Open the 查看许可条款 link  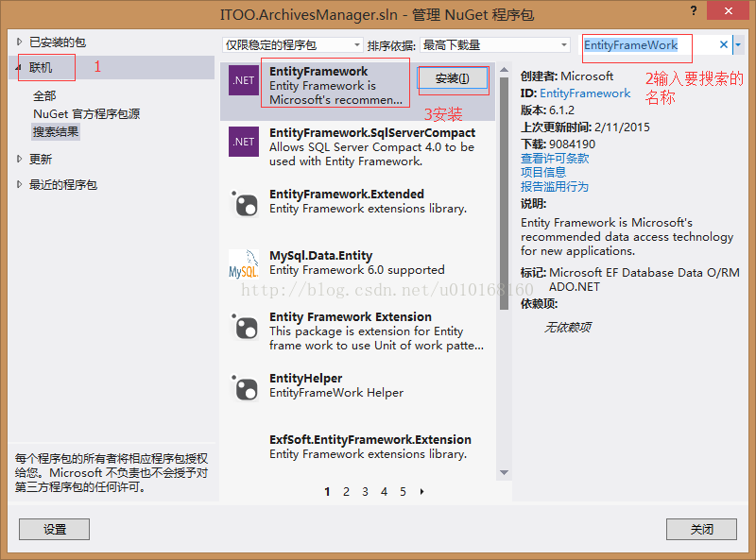[x=555, y=158]
